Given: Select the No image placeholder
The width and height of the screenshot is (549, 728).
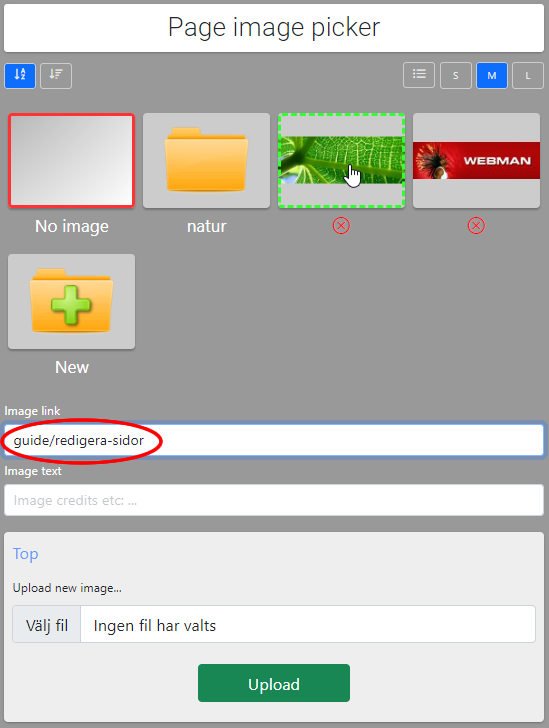Looking at the screenshot, I should pyautogui.click(x=72, y=160).
